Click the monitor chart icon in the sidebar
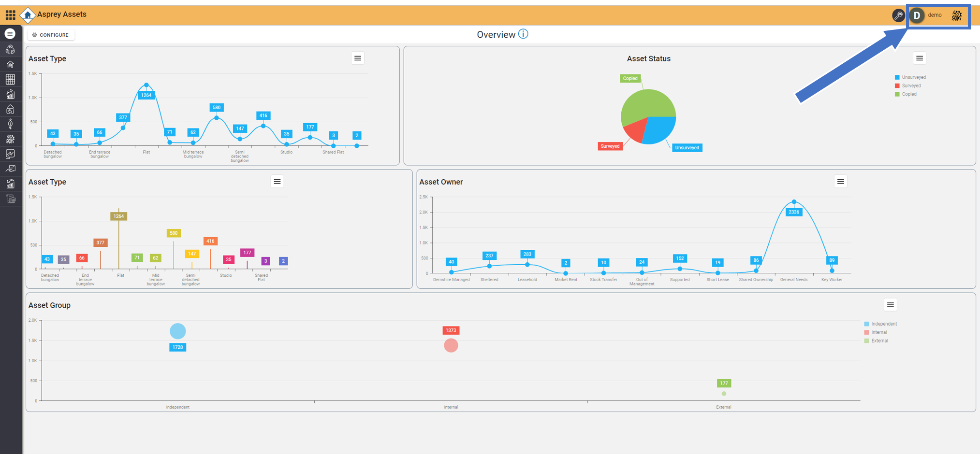Viewport: 980px width, 455px height. 10,154
